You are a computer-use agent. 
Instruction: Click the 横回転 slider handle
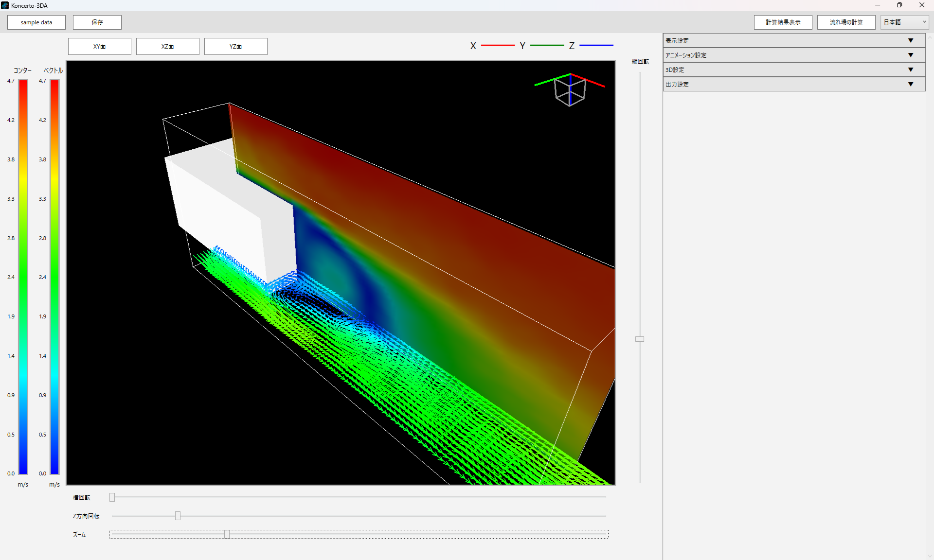click(112, 497)
